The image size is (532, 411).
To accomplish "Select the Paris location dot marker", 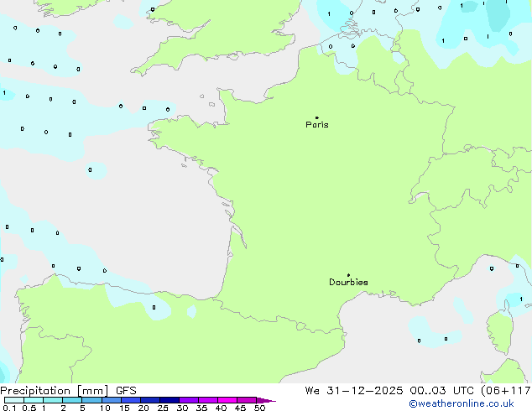I will pyautogui.click(x=317, y=117).
